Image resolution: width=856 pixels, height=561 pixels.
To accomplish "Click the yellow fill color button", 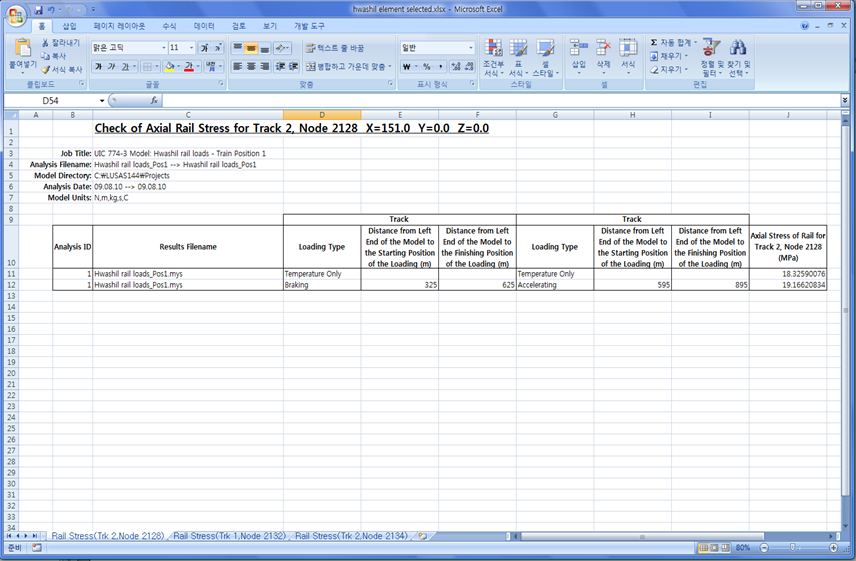I will [x=170, y=67].
